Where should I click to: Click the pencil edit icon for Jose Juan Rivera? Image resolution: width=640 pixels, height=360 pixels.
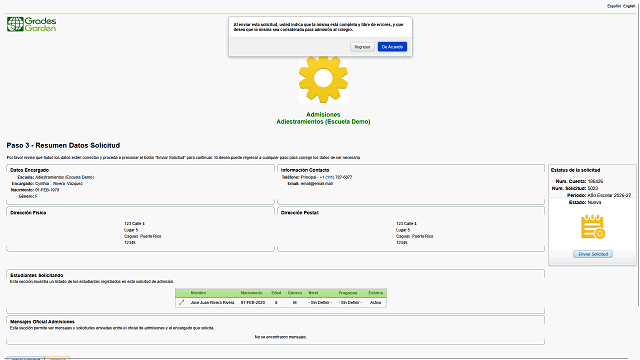(x=182, y=302)
